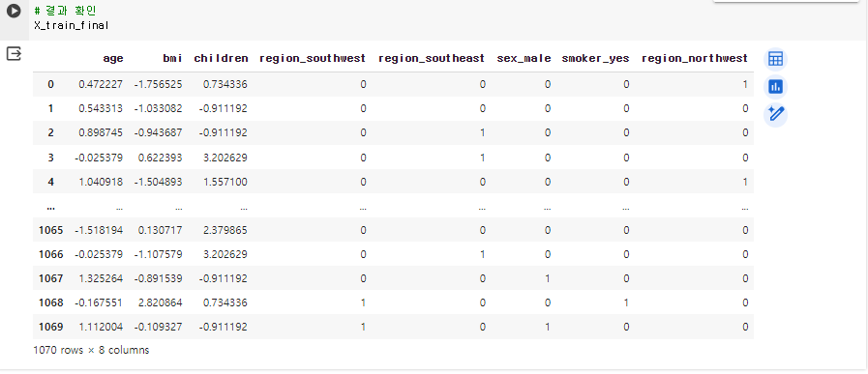Select row index 1
This screenshot has height=374, width=868.
coord(51,108)
